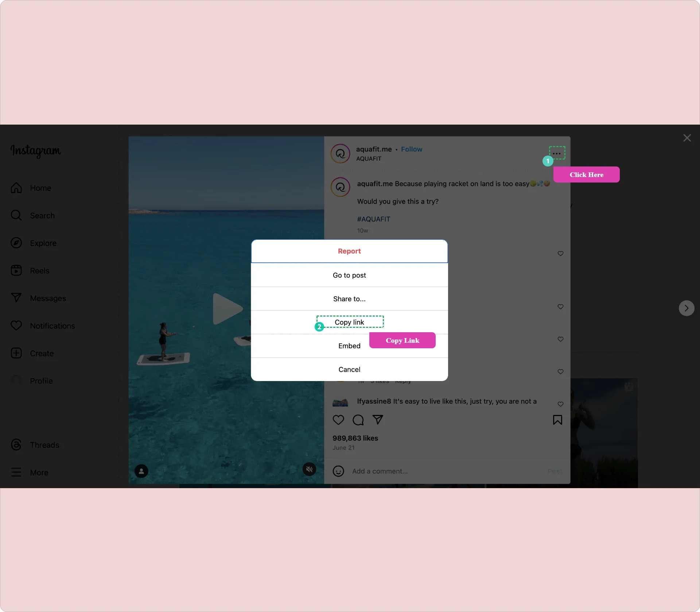Click Cancel to dismiss the dialog
Image resolution: width=700 pixels, height=612 pixels.
(x=349, y=369)
